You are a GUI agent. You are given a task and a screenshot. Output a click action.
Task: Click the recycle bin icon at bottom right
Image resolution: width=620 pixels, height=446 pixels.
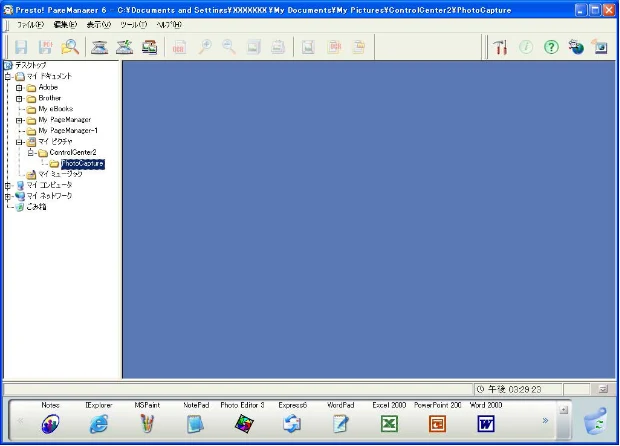pyautogui.click(x=595, y=421)
